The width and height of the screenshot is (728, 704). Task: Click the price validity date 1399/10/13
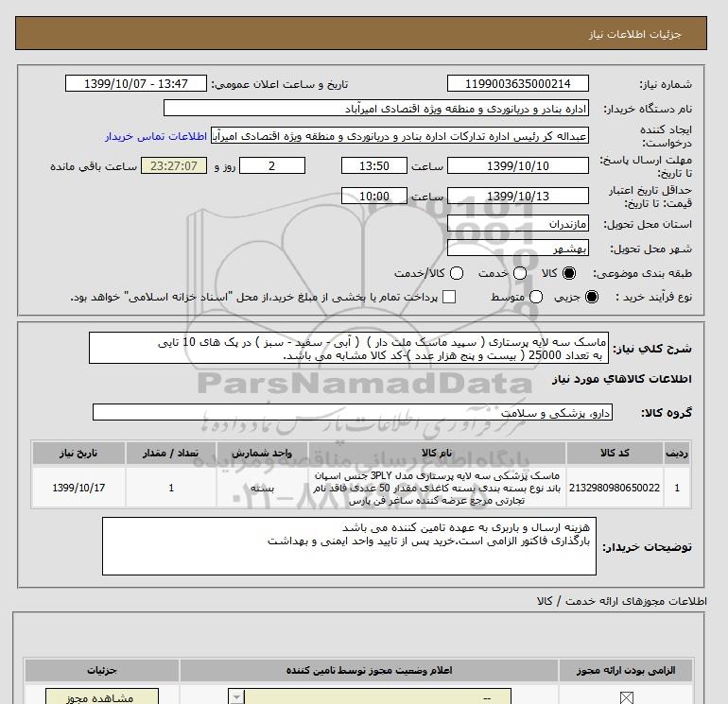pos(518,196)
